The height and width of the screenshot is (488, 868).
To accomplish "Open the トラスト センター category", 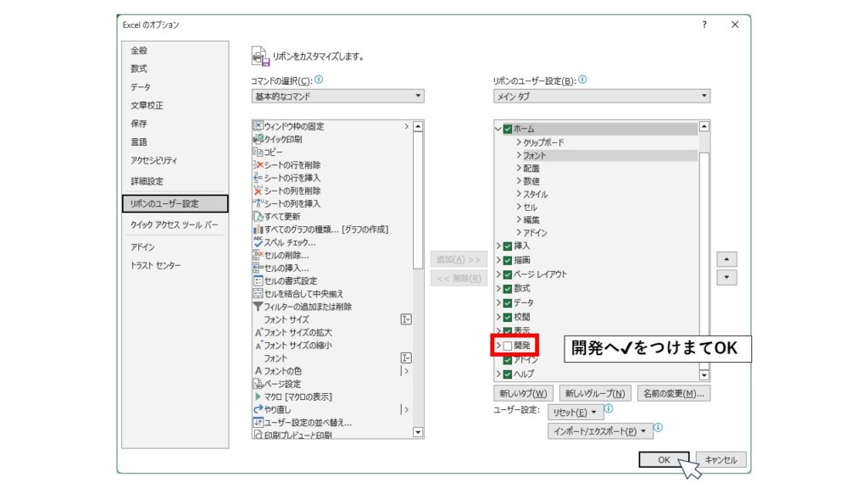I will click(x=155, y=266).
